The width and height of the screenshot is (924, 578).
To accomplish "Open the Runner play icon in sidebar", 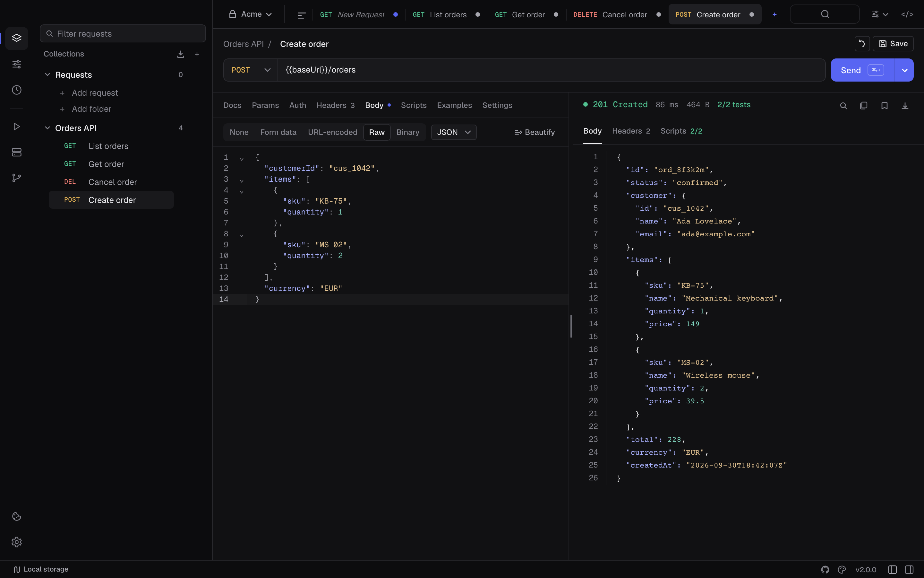I will [x=16, y=127].
